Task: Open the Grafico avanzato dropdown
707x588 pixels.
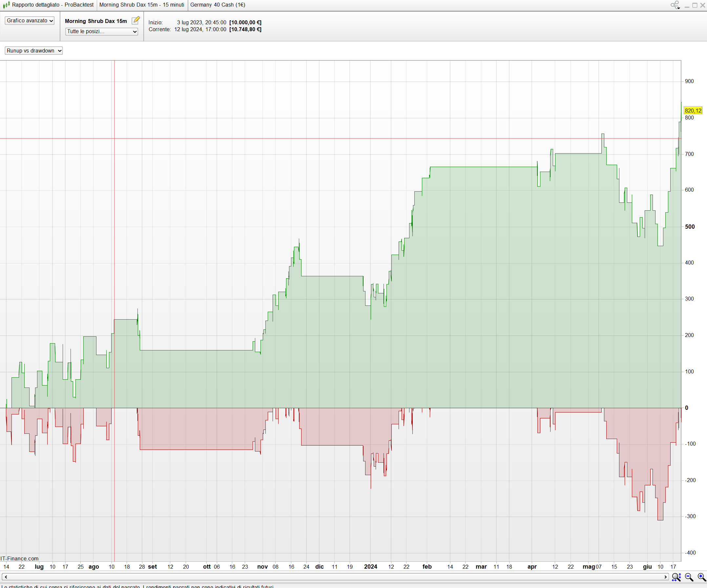Action: 30,21
